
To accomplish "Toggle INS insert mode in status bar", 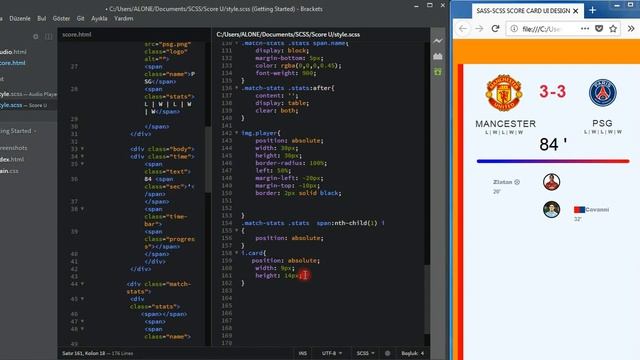I will tap(302, 353).
